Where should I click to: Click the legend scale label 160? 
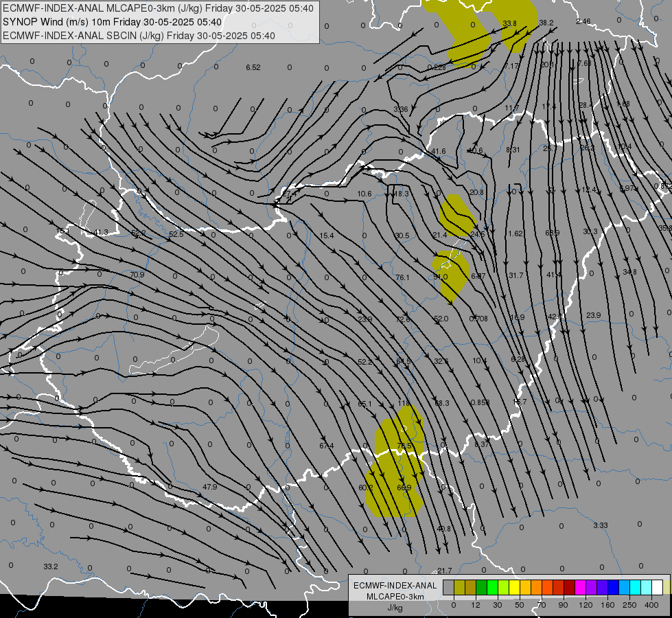pyautogui.click(x=607, y=605)
